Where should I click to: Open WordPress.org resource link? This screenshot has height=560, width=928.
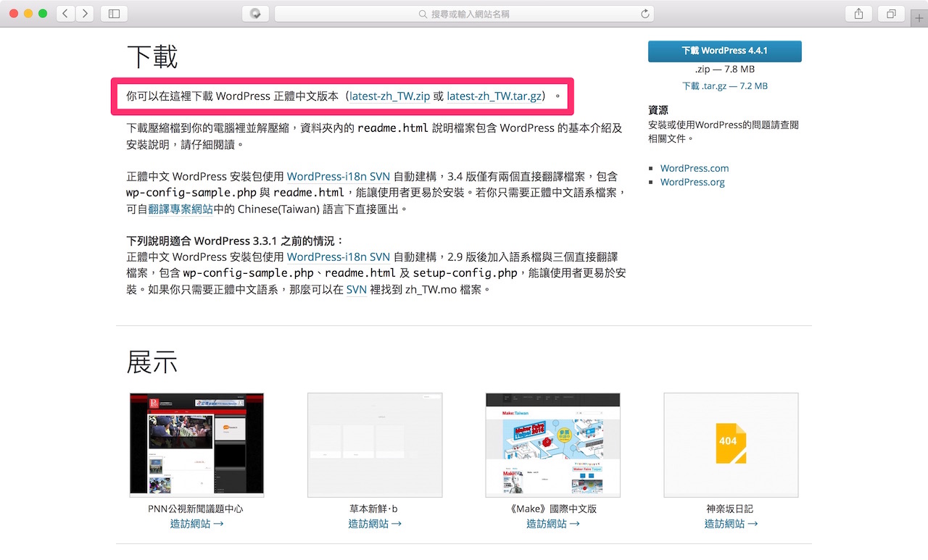pyautogui.click(x=692, y=182)
